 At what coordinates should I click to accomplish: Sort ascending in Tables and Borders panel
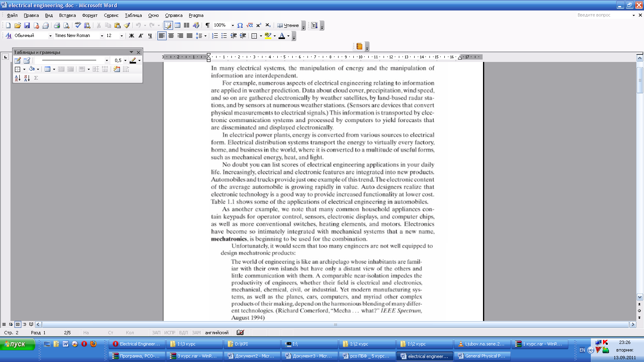coord(17,78)
